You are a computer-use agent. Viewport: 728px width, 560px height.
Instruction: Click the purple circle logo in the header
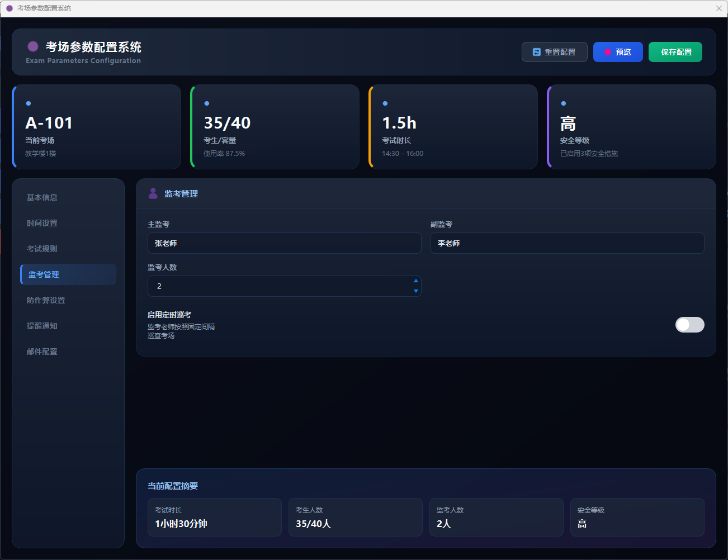pyautogui.click(x=33, y=46)
